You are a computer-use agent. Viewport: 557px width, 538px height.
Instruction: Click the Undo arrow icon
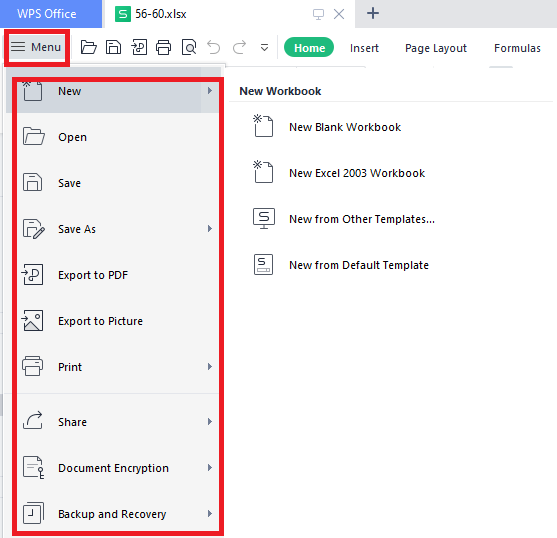[214, 47]
